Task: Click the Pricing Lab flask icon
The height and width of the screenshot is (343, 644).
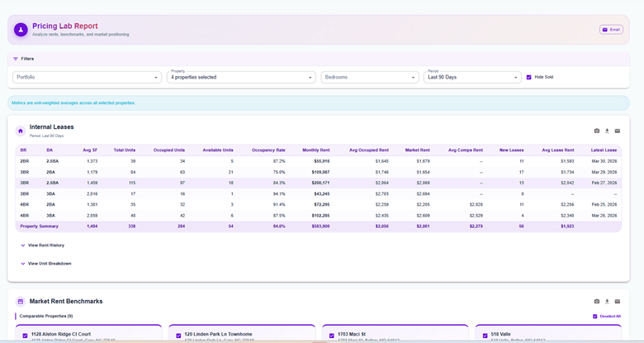Action: pos(21,30)
